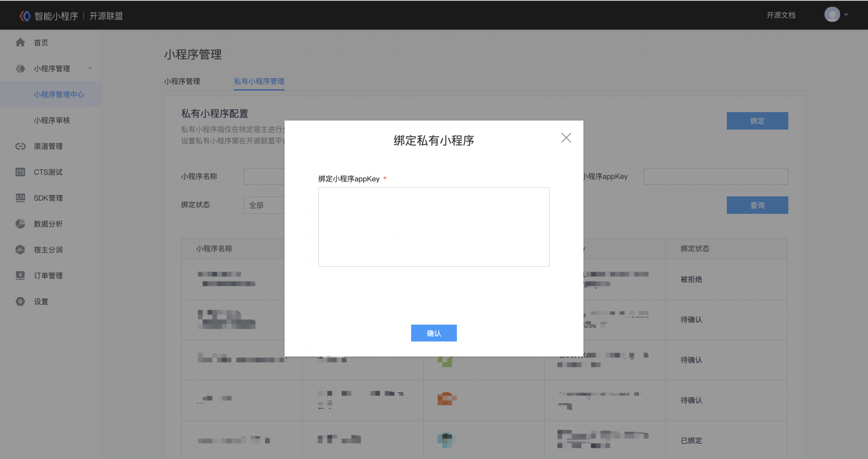
Task: Click the CTS测试 icon
Action: [20, 172]
